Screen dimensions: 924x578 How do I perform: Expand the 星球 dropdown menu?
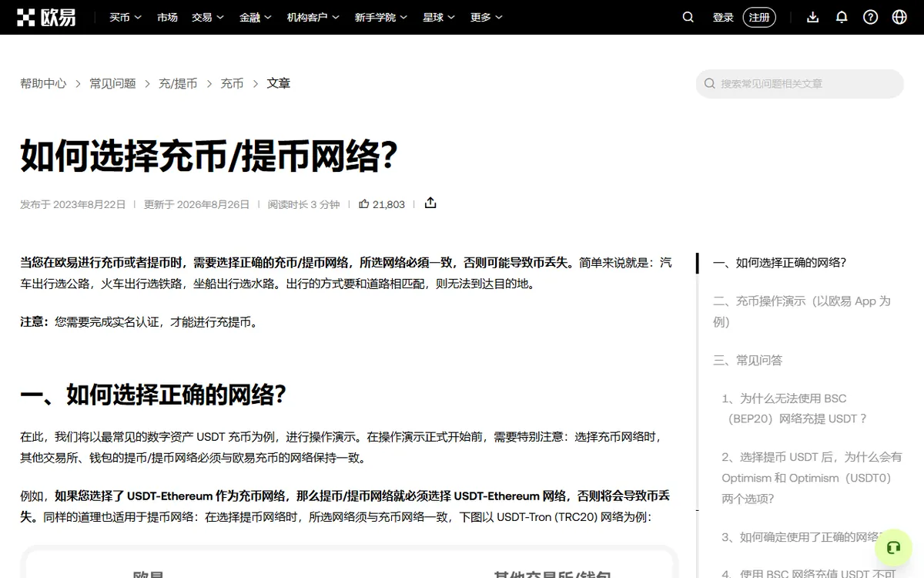click(439, 17)
